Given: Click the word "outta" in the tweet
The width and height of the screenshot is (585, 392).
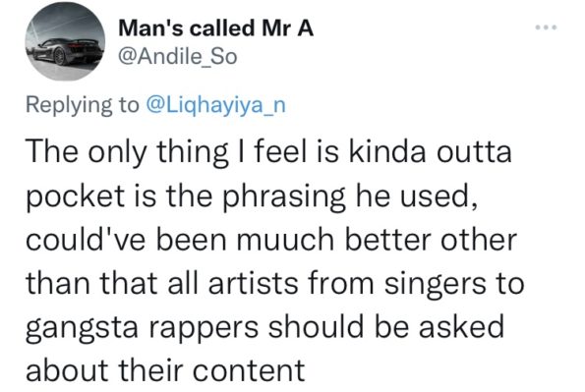Looking at the screenshot, I should (x=474, y=153).
